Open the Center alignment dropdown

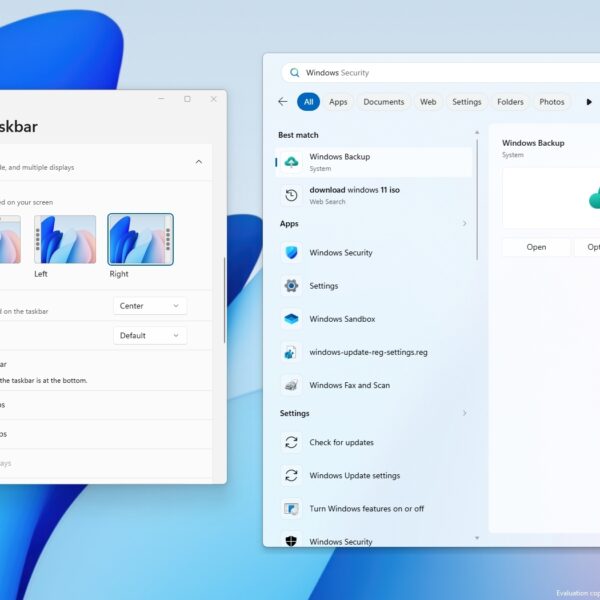tap(150, 306)
